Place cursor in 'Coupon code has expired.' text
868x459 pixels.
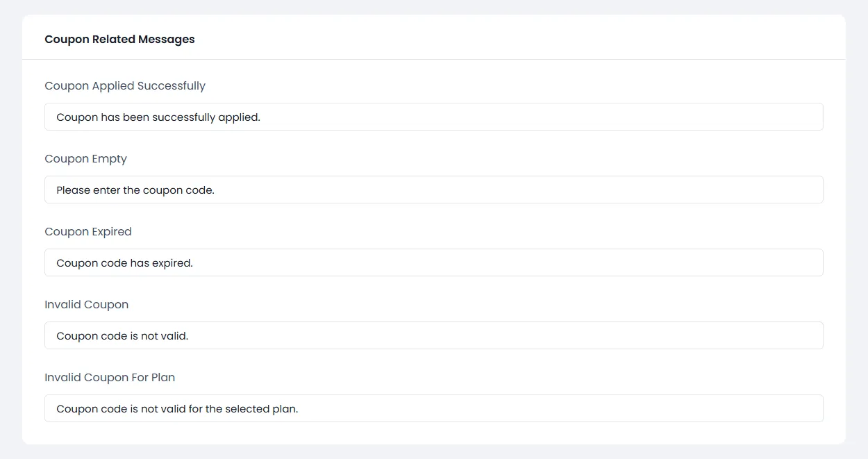[x=124, y=263]
